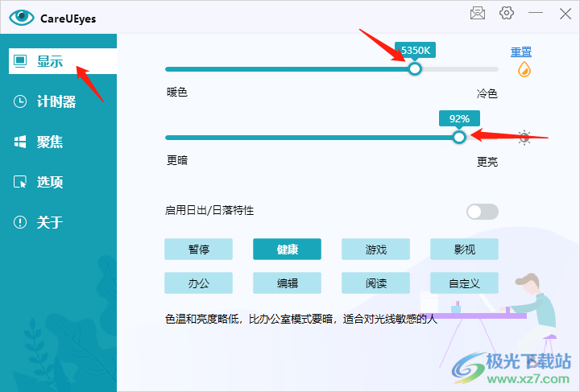This screenshot has width=580, height=392.
Task: Click the 暖色 label
Action: point(177,92)
